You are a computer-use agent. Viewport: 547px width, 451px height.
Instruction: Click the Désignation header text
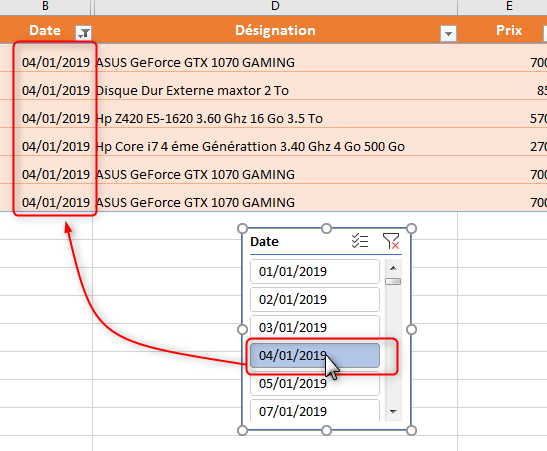click(x=275, y=30)
